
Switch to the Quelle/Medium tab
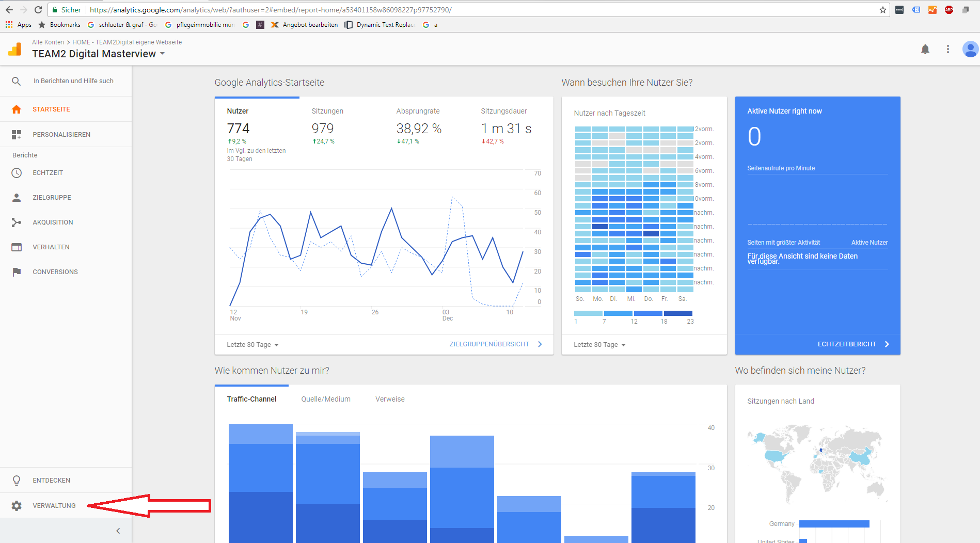pyautogui.click(x=326, y=398)
